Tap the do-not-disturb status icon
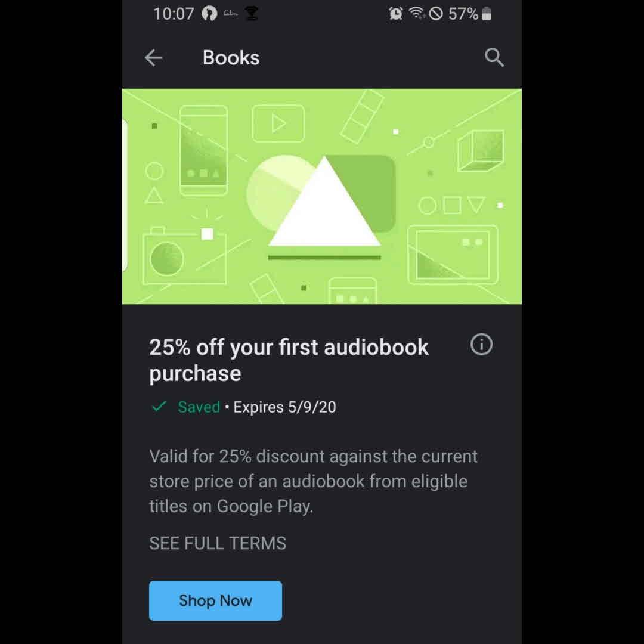 (x=436, y=14)
